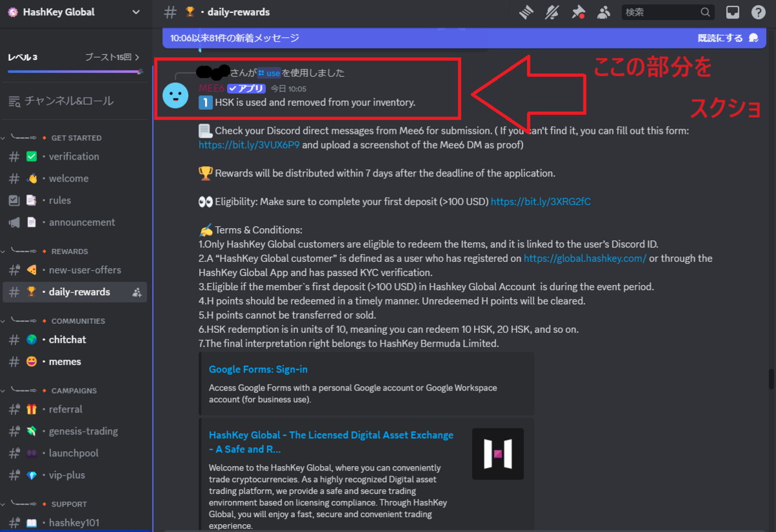Click the daily-rewards header title
This screenshot has width=776, height=532.
coord(239,12)
